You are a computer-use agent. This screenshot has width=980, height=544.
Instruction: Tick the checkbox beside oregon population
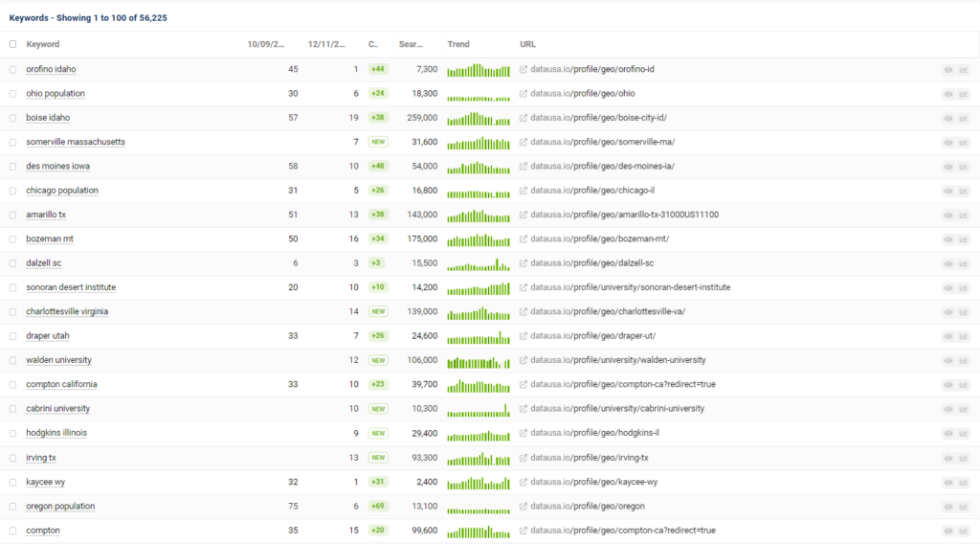[13, 506]
